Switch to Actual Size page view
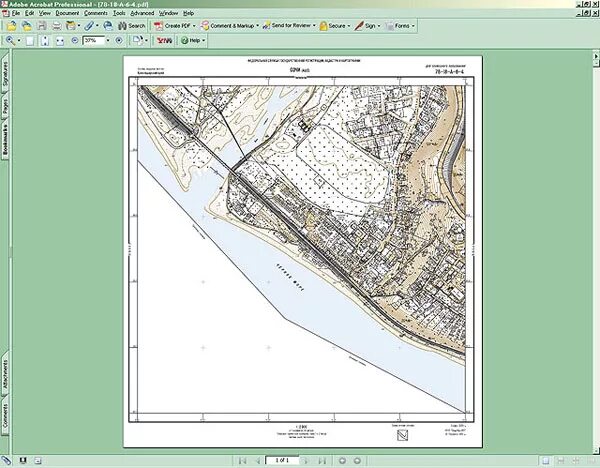The height and width of the screenshot is (468, 600). pyautogui.click(x=30, y=41)
